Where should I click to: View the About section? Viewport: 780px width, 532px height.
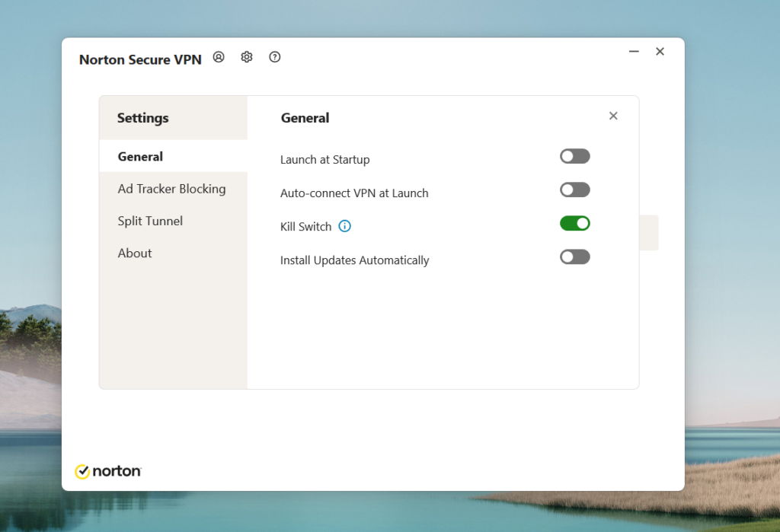[x=135, y=253]
